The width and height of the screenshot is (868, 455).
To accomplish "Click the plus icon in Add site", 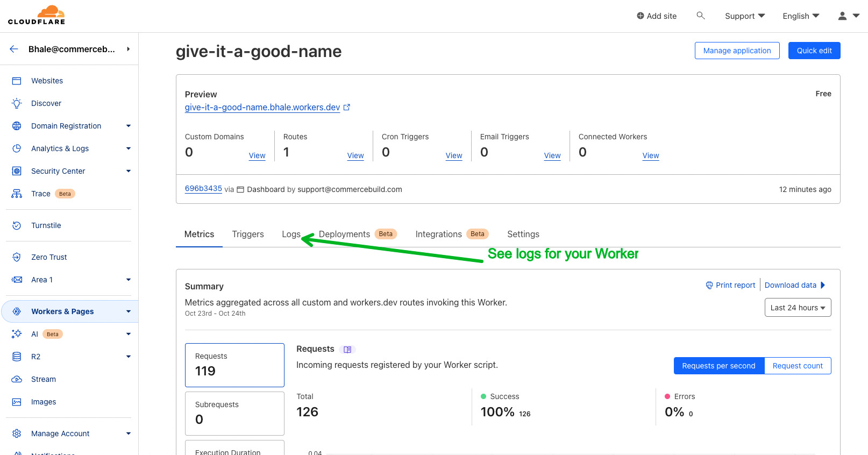I will 641,16.
